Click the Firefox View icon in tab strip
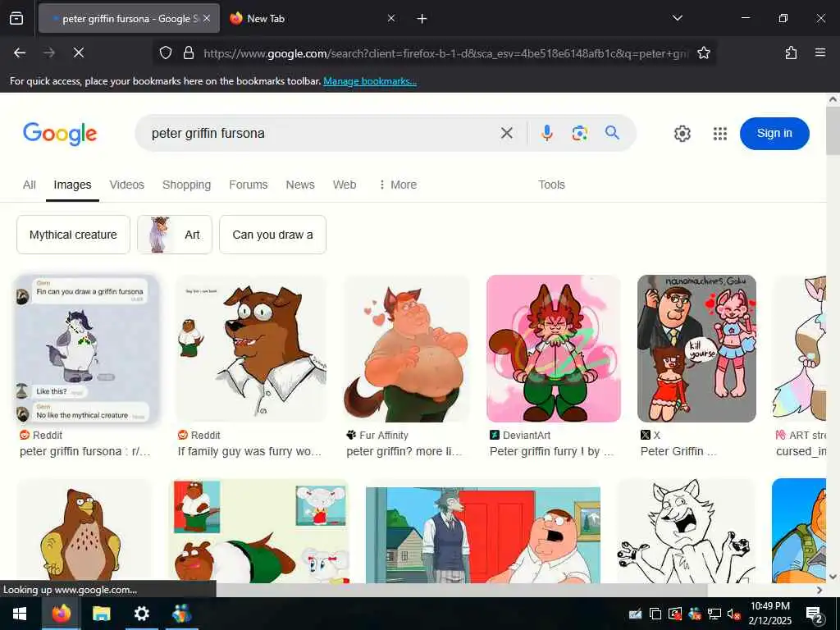The width and height of the screenshot is (840, 630). (x=16, y=18)
